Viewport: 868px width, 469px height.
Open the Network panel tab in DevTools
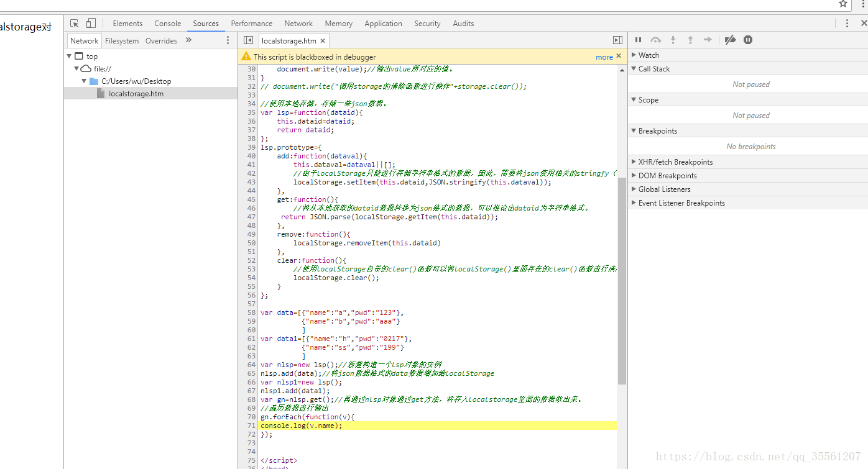[x=298, y=24]
